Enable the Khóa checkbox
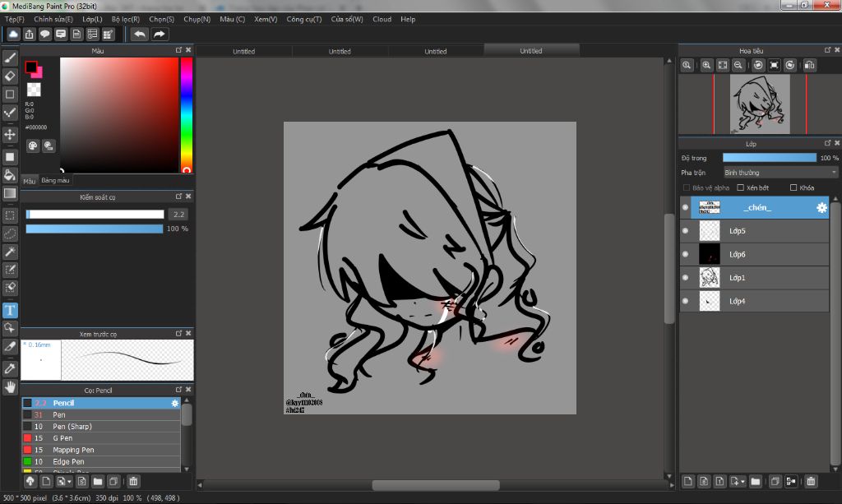 tap(793, 187)
